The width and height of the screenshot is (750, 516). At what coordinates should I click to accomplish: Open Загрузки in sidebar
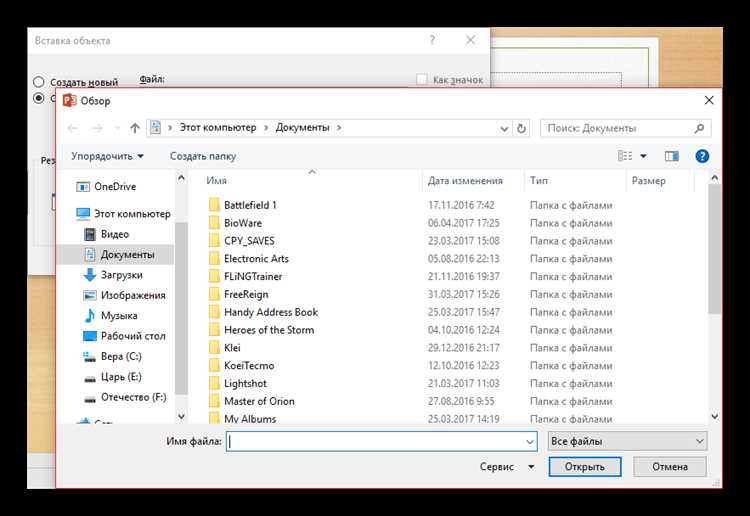(x=113, y=275)
